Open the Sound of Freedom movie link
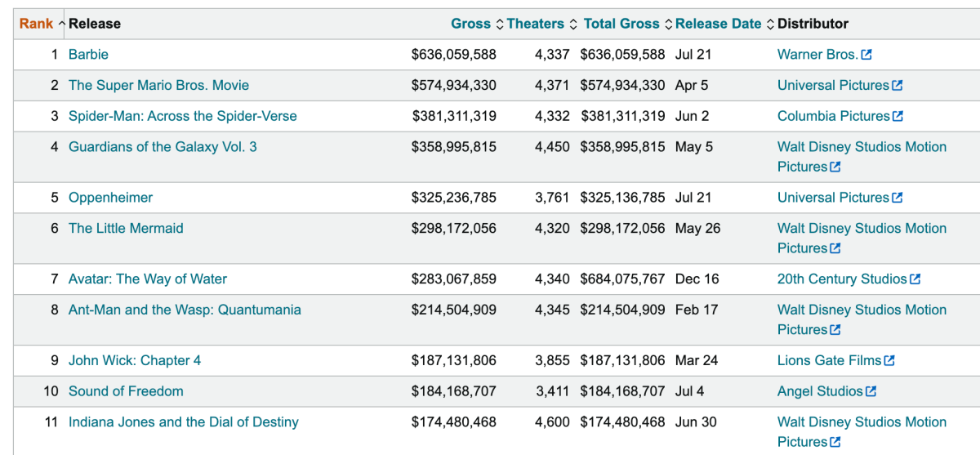980x455 pixels. [x=126, y=391]
